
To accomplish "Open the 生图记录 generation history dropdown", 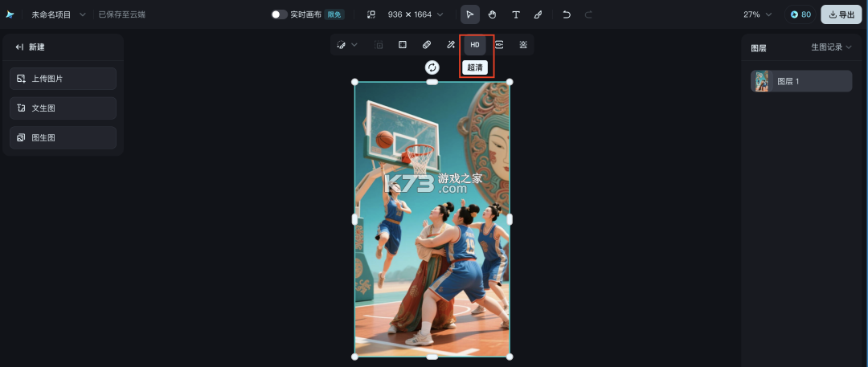I will point(831,47).
